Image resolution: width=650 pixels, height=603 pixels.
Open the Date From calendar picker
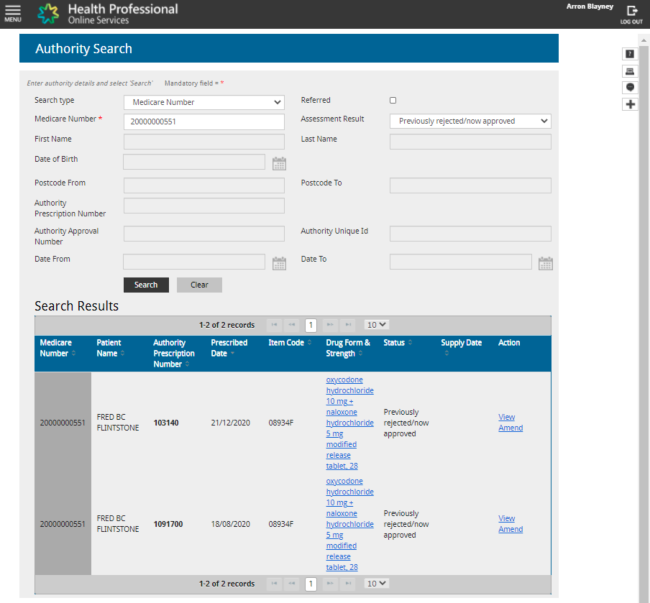pyautogui.click(x=279, y=263)
